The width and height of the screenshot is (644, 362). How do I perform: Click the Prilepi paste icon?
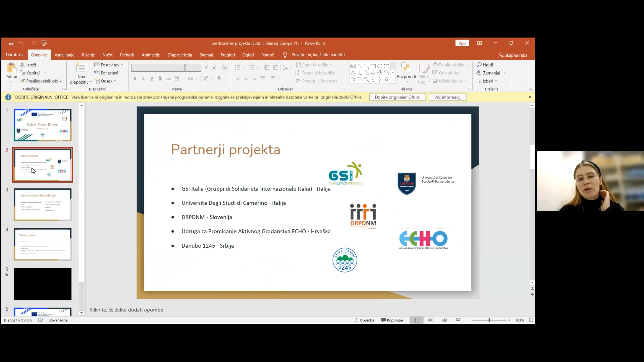tap(11, 68)
